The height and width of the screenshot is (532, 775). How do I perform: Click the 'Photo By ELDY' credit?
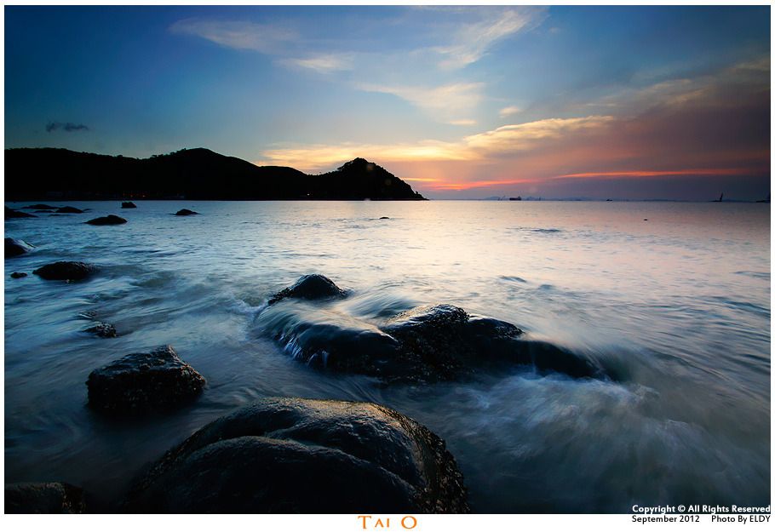740,518
